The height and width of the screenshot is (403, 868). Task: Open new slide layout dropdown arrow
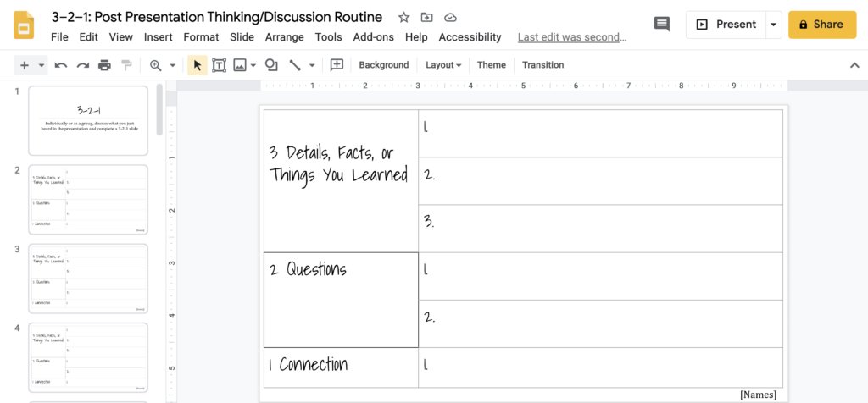coord(42,65)
